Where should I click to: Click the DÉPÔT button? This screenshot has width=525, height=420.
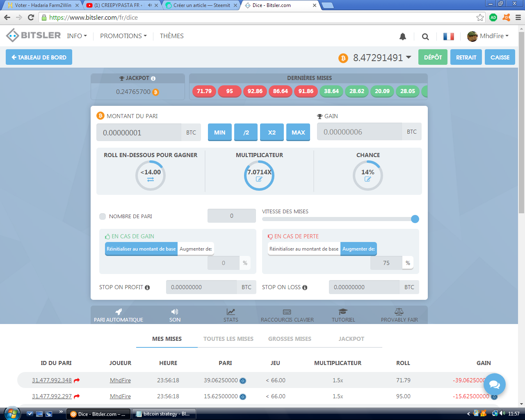click(x=433, y=57)
